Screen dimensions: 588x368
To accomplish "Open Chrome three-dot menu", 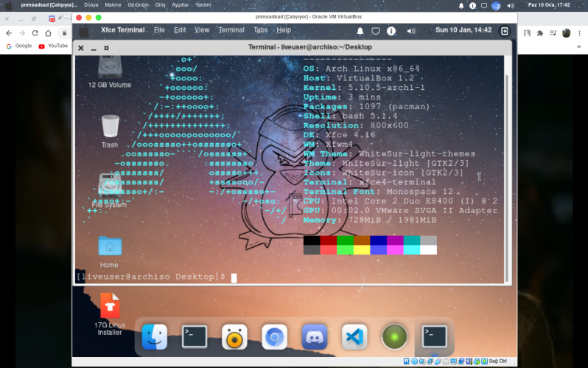I will 580,33.
